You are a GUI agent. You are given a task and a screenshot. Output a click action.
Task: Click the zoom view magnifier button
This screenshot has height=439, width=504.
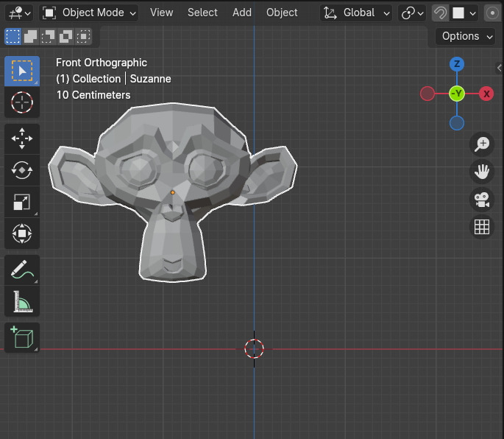(482, 144)
